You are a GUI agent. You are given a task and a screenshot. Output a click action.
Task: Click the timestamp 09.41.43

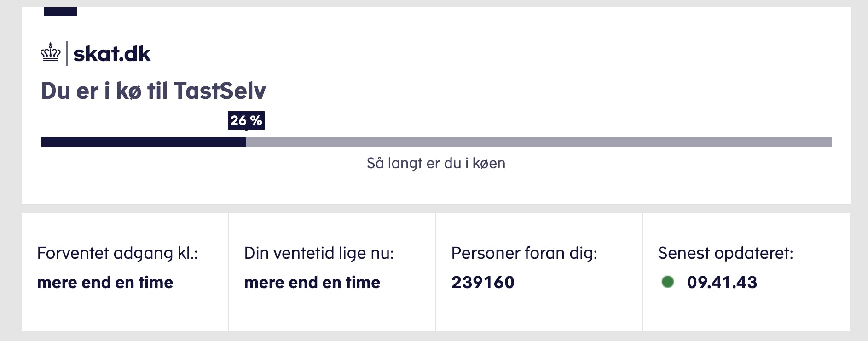click(722, 282)
